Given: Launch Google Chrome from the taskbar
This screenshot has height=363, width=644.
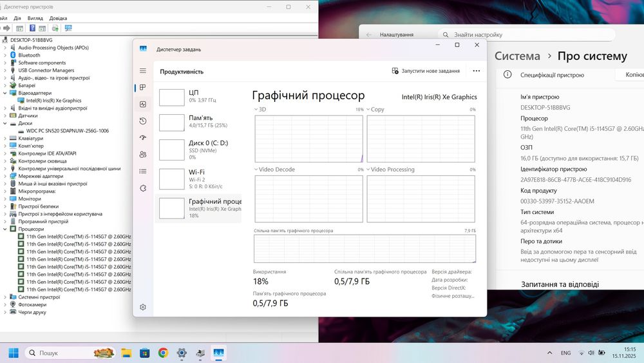Looking at the screenshot, I should coord(163,353).
